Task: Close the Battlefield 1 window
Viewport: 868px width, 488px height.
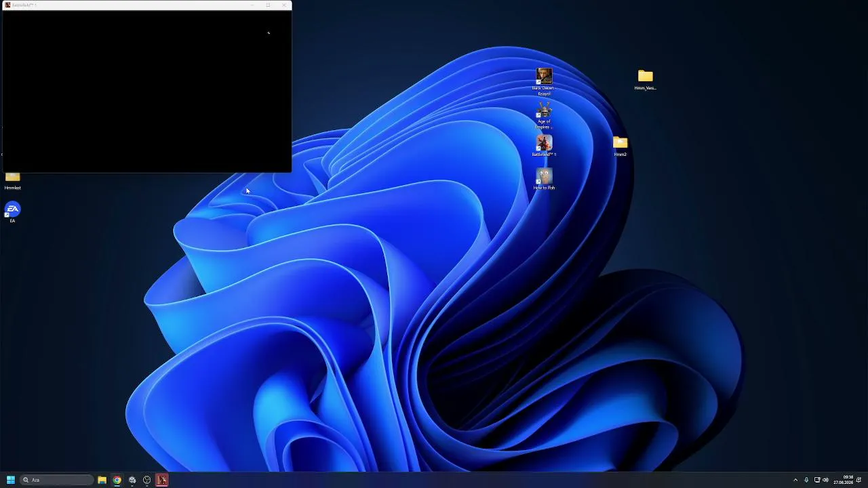Action: click(x=284, y=5)
